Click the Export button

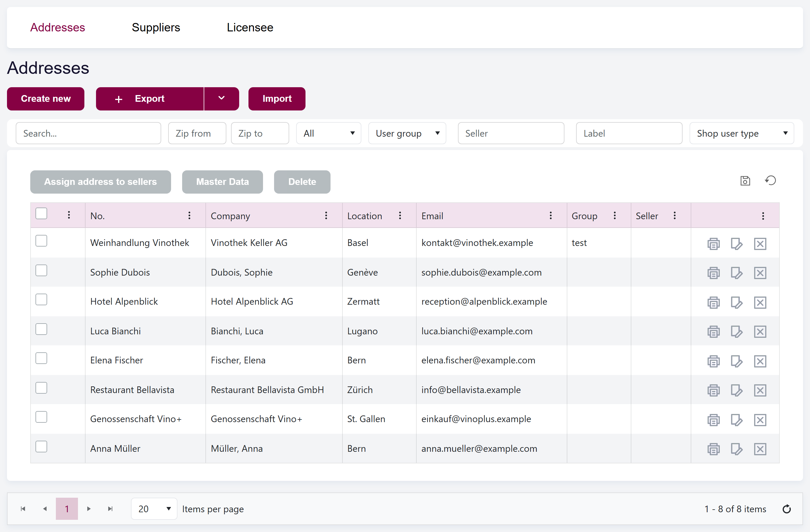coord(150,99)
